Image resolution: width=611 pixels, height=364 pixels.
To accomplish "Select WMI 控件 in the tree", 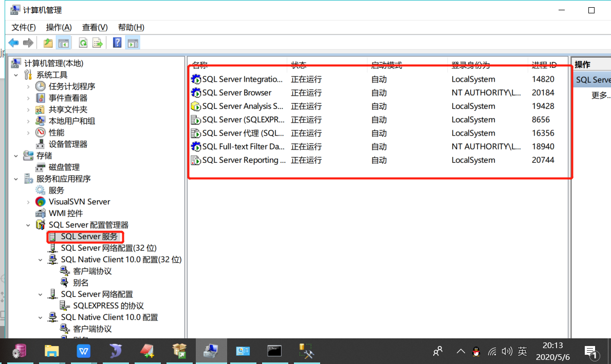I will point(65,214).
